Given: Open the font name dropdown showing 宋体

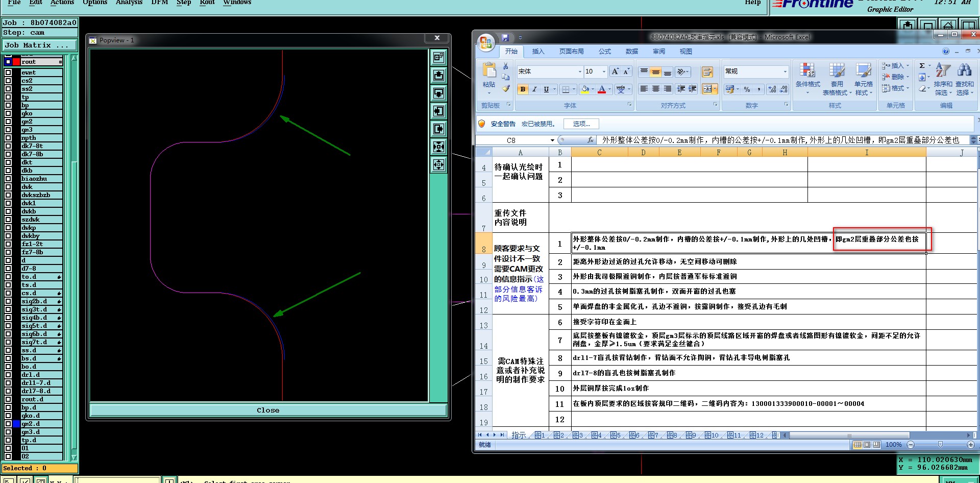Looking at the screenshot, I should point(580,71).
